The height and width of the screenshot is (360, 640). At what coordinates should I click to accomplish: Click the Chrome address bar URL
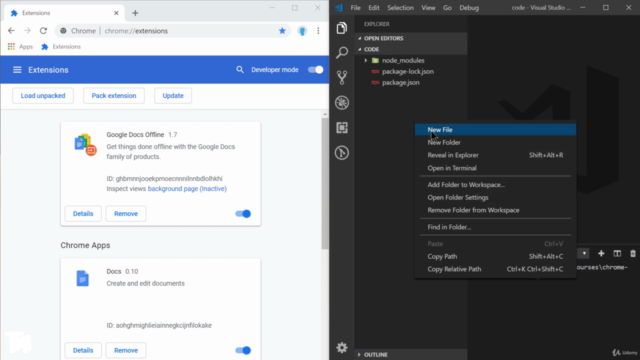pos(136,31)
